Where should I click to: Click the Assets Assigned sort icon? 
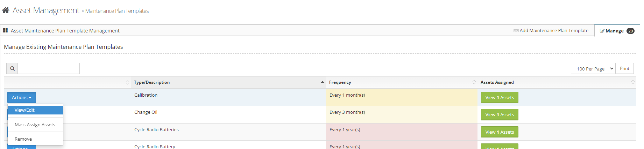[x=632, y=82]
